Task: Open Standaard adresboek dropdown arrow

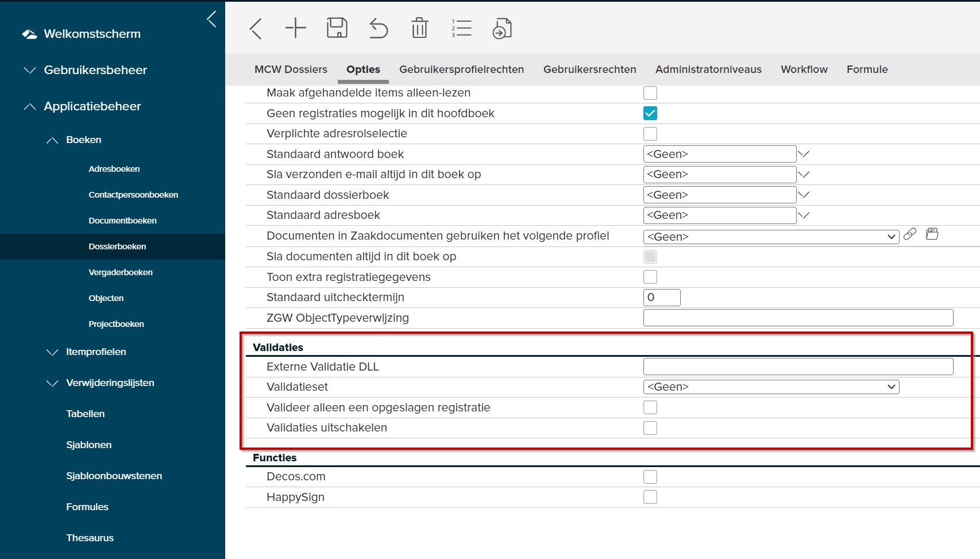Action: (804, 215)
